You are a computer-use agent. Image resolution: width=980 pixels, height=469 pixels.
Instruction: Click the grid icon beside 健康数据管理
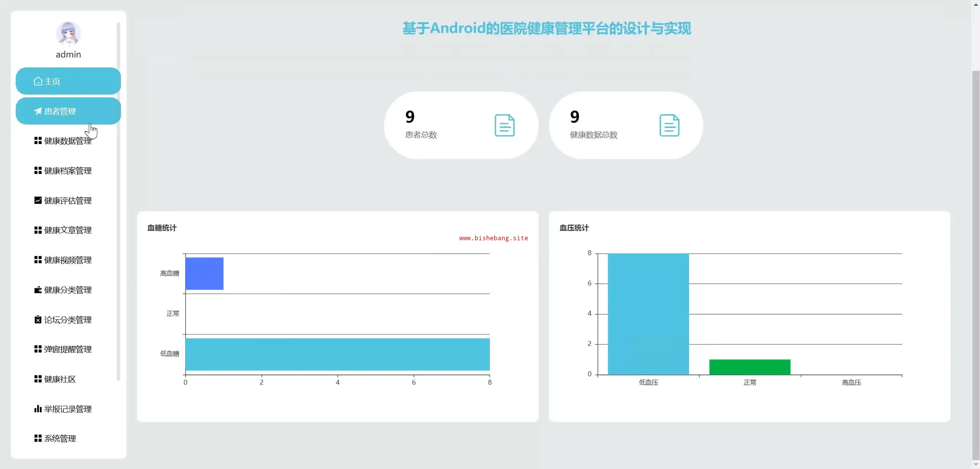coord(38,141)
